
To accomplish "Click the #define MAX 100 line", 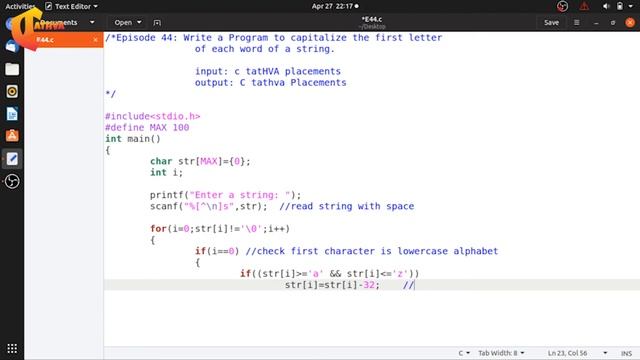I will point(147,127).
